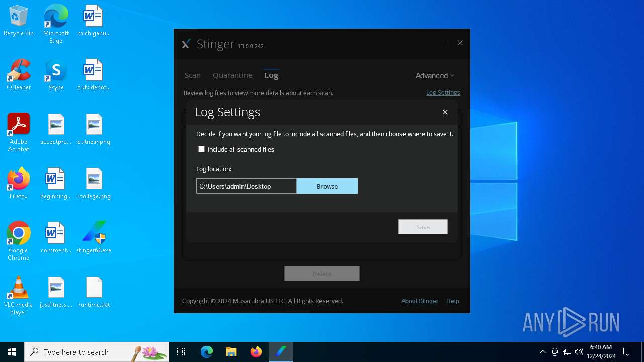644x362 pixels.
Task: Launch Microsoft Edge from the desktop
Action: pos(56,24)
